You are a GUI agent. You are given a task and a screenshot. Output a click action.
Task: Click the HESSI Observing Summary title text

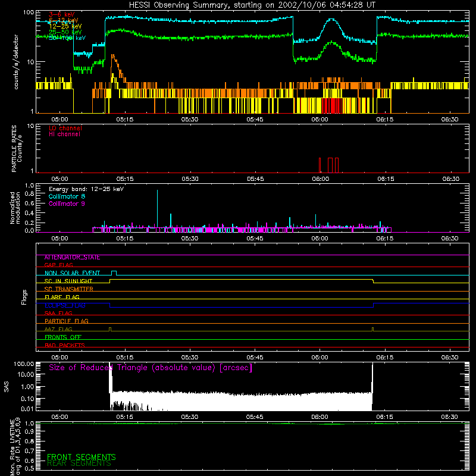(x=252, y=5)
